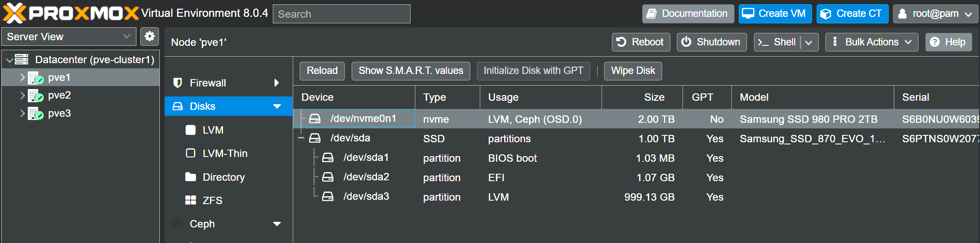Image resolution: width=980 pixels, height=243 pixels.
Task: Click the Firewall shield icon
Action: (178, 83)
